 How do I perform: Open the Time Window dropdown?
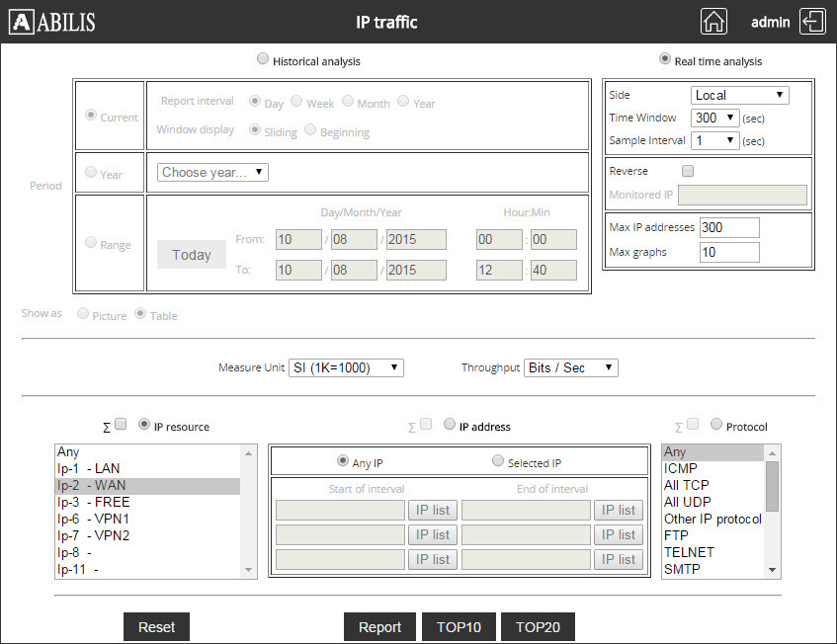[712, 118]
